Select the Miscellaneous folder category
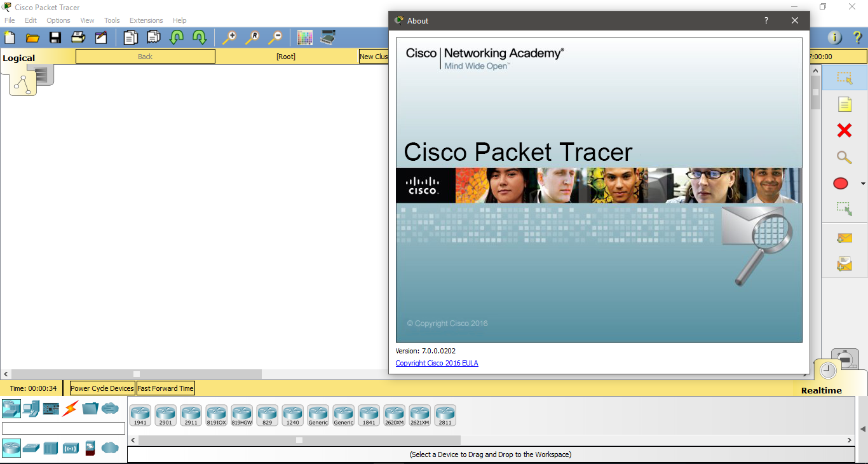This screenshot has height=464, width=868. [x=90, y=408]
